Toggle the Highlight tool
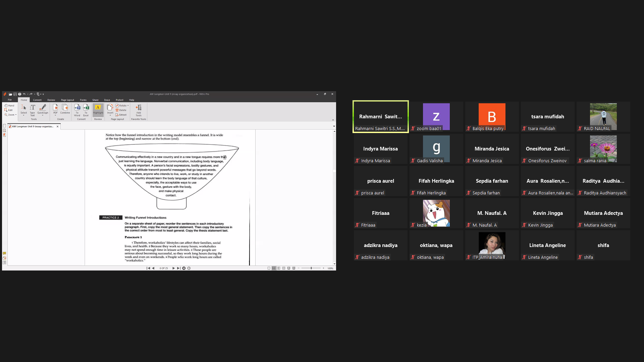644x362 pixels. coord(98,109)
